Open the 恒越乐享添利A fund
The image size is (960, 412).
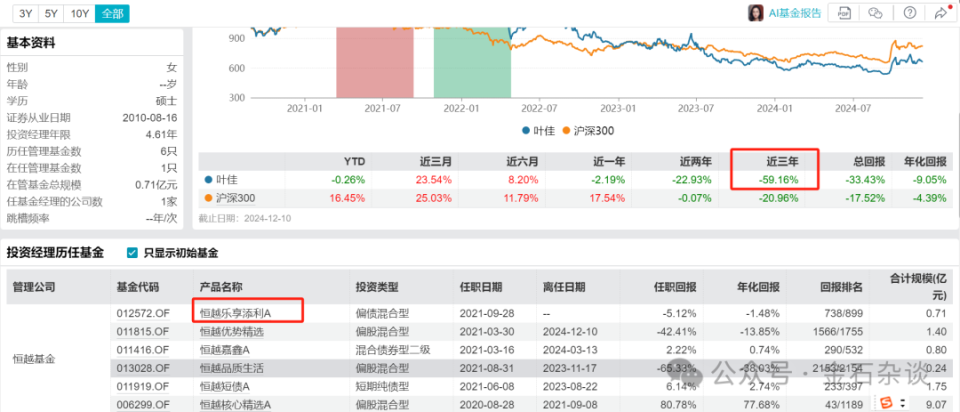(x=235, y=313)
